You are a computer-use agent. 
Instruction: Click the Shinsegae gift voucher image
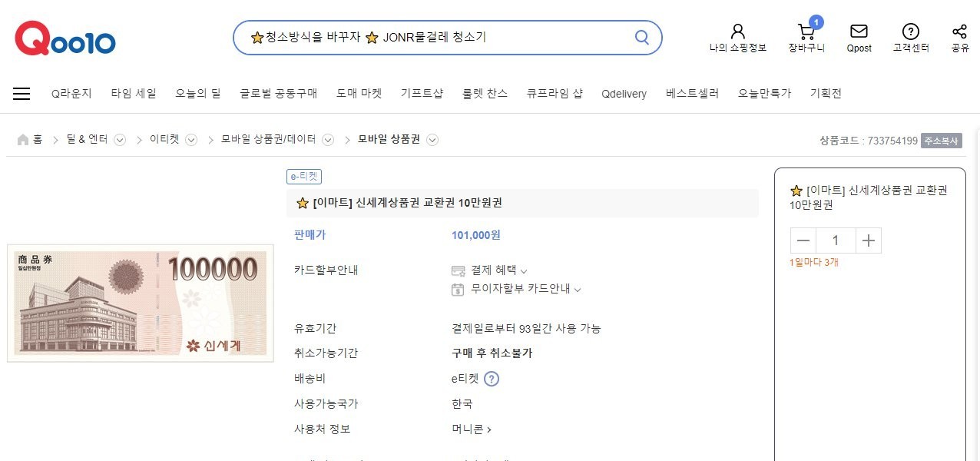click(141, 303)
